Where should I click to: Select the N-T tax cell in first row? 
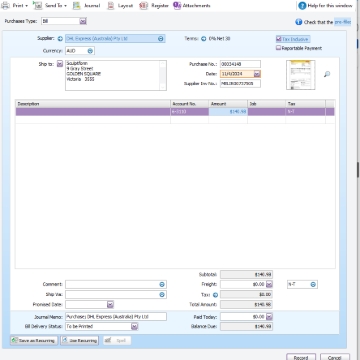[x=305, y=112]
